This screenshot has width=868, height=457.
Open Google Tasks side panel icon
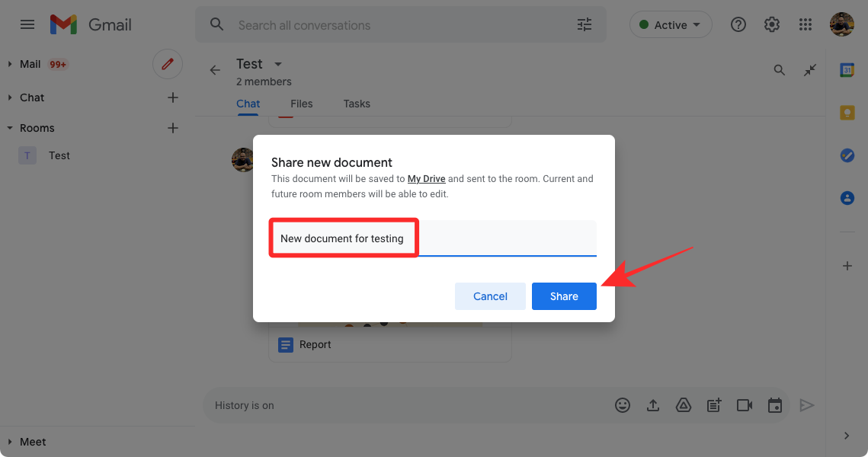pyautogui.click(x=847, y=155)
